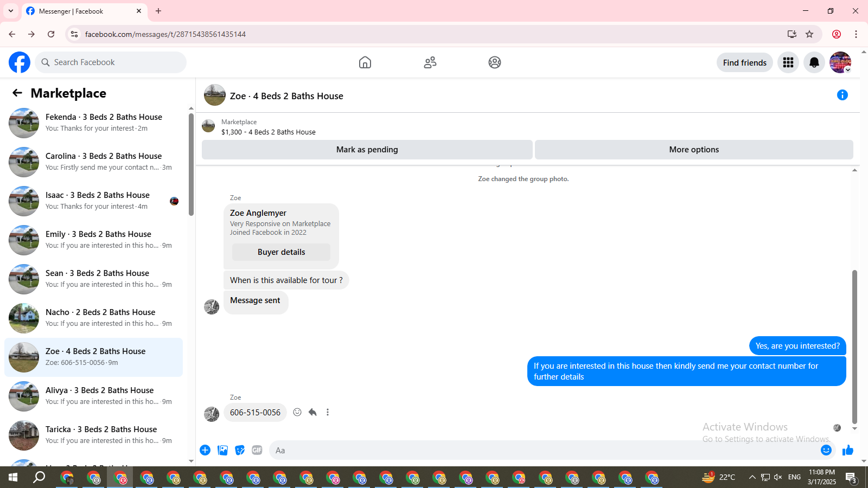Bookmark this page with the star
The height and width of the screenshot is (488, 868).
click(809, 34)
